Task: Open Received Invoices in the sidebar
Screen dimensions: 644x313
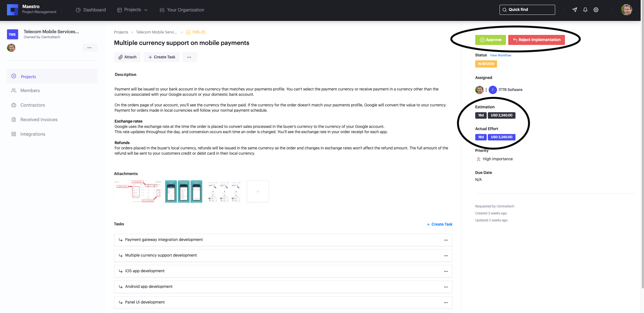Action: coord(39,120)
